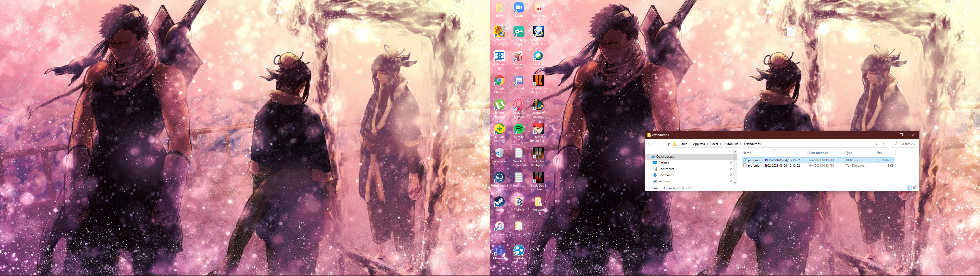Sort files by Name column
Image resolution: width=980 pixels, height=276 pixels.
(x=774, y=153)
